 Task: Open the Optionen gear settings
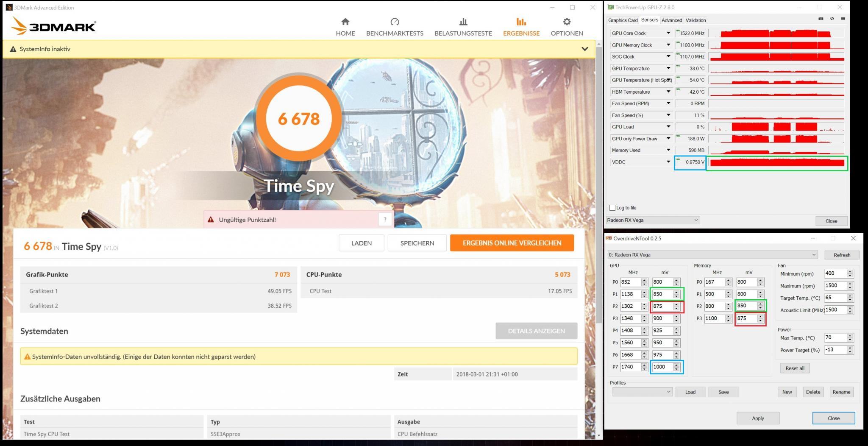pos(567,27)
